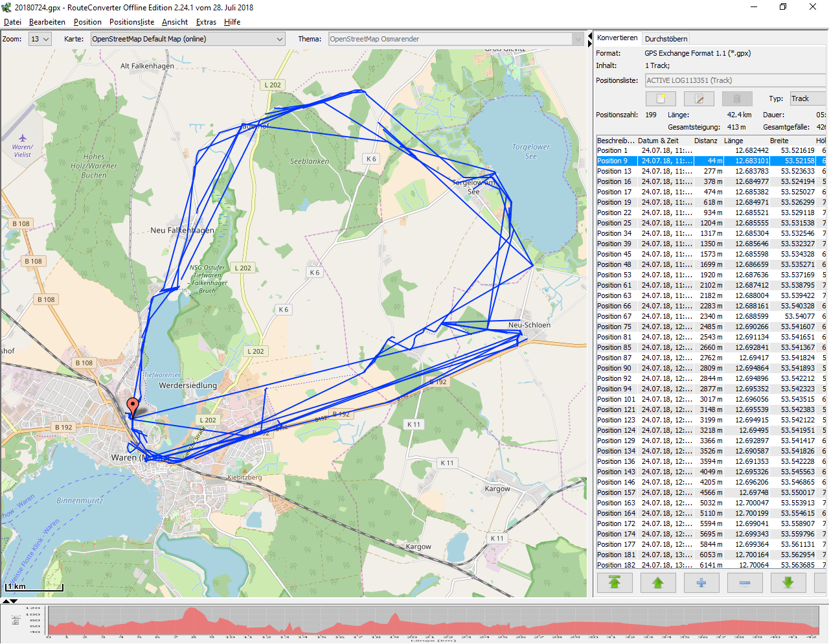Open the Karte map source dropdown
This screenshot has height=644, width=829.
coord(188,40)
